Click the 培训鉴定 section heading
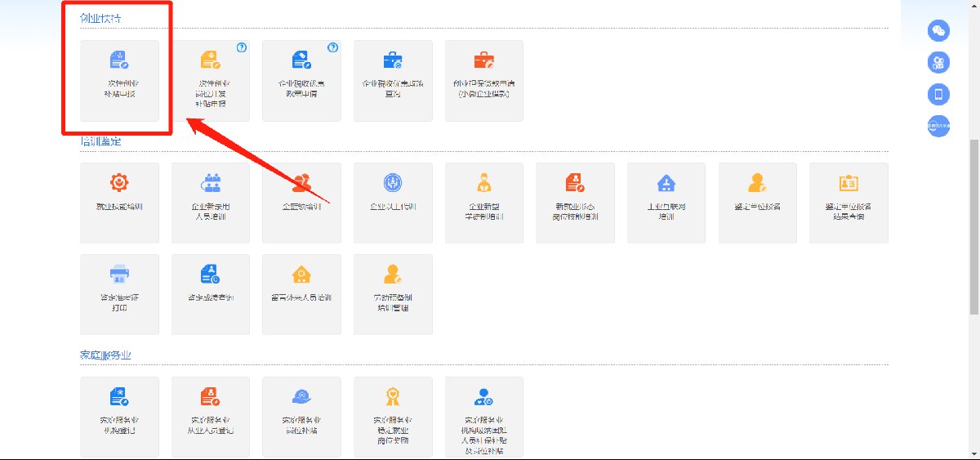This screenshot has width=980, height=460. (100, 142)
